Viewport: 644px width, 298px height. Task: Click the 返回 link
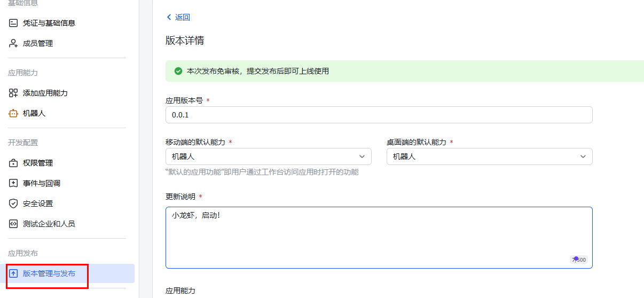point(183,17)
